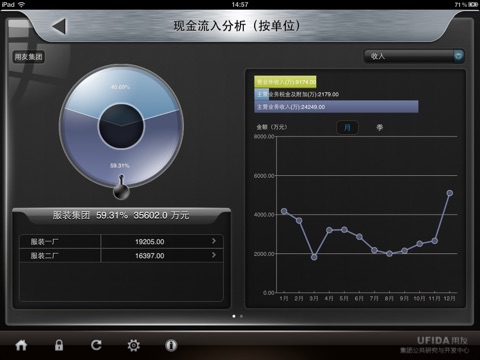Go to the second page indicator dot

point(241,316)
